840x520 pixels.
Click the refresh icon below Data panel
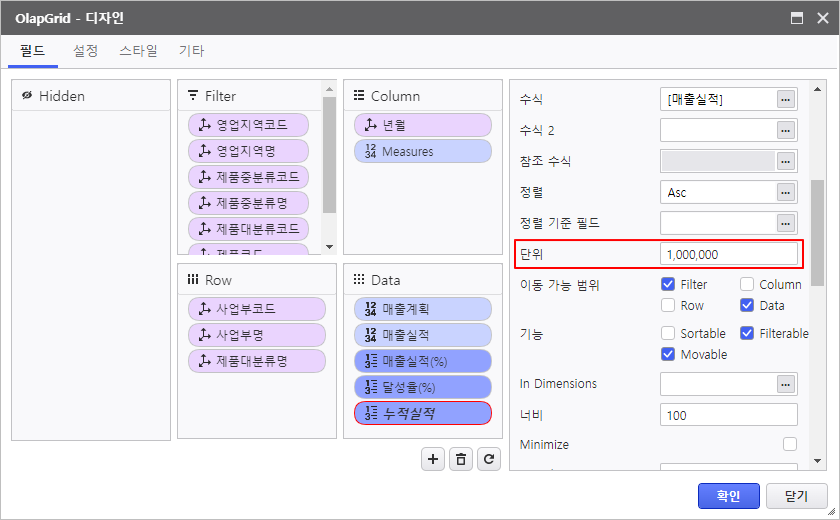[487, 459]
